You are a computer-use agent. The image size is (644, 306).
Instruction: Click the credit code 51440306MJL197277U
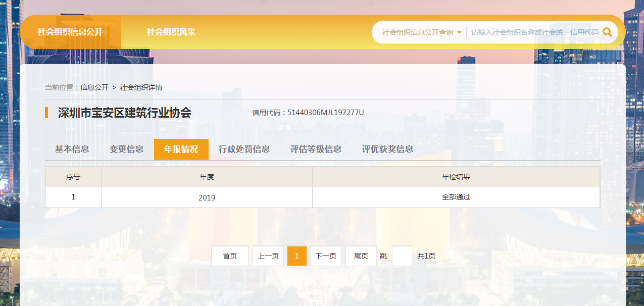[x=326, y=113]
